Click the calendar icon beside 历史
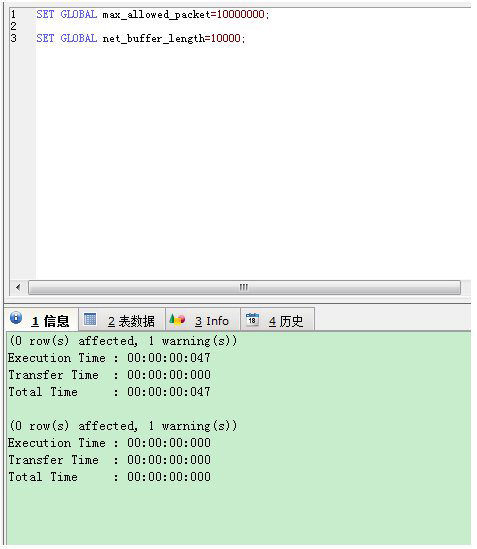 click(x=252, y=319)
